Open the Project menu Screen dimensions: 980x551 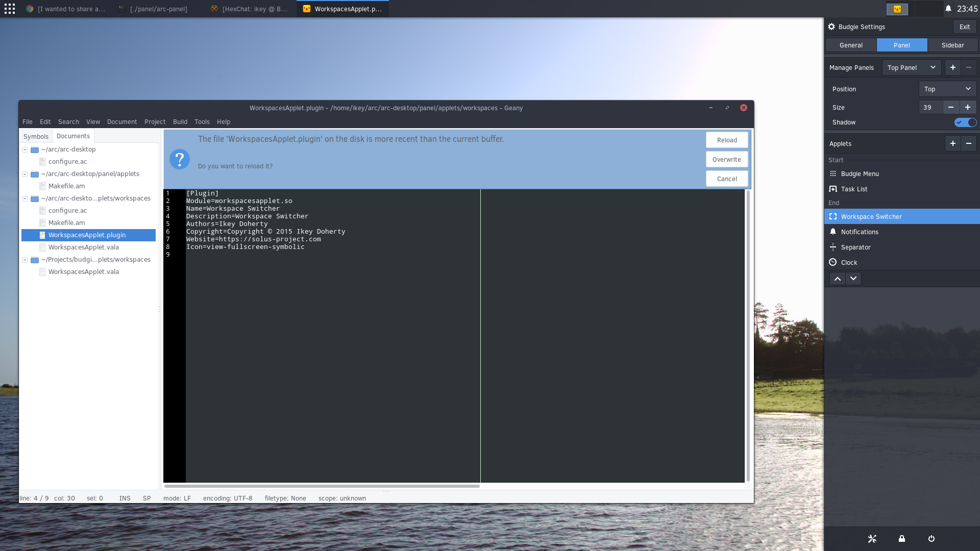[x=155, y=122]
